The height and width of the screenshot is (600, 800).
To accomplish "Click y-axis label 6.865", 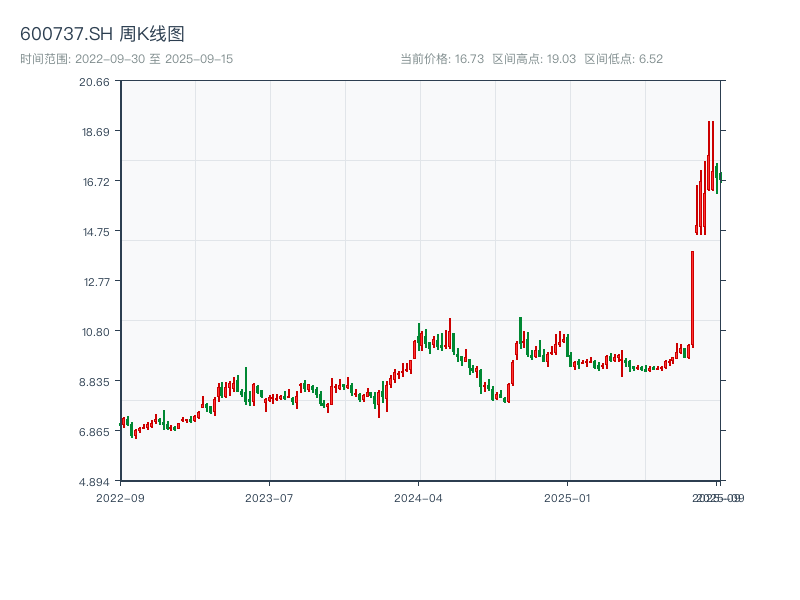I will 94,432.
